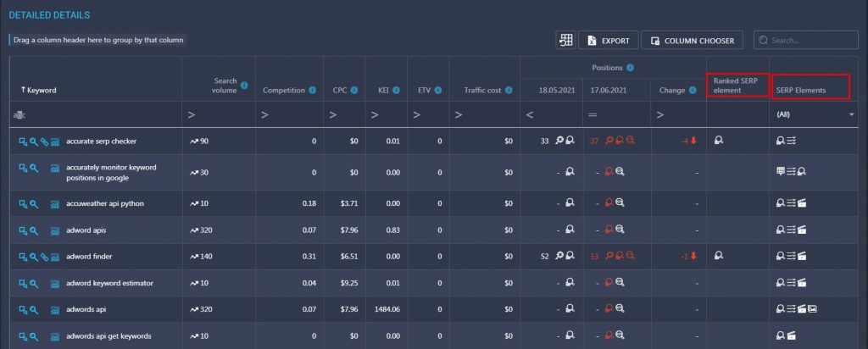This screenshot has width=868, height=349.
Task: Click the image icon in adwords api SERP Elements
Action: [812, 308]
